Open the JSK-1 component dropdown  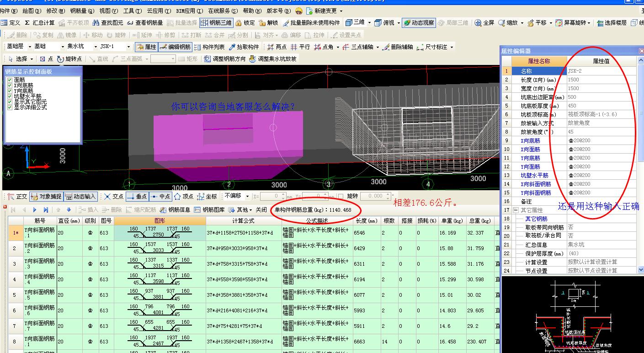tap(128, 47)
